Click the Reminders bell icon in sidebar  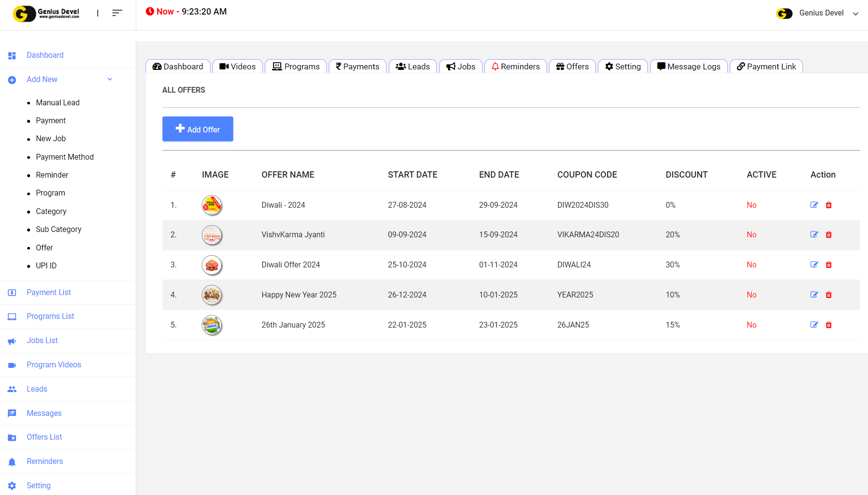(x=12, y=462)
